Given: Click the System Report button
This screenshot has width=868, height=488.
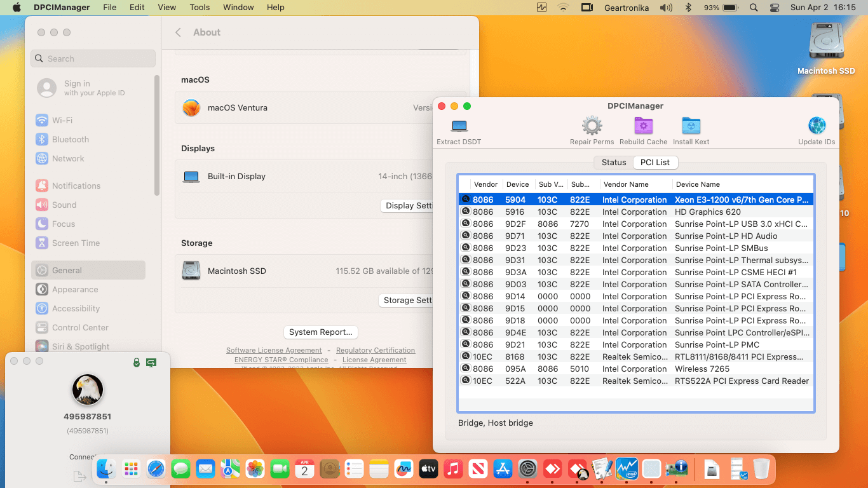Looking at the screenshot, I should pos(320,332).
